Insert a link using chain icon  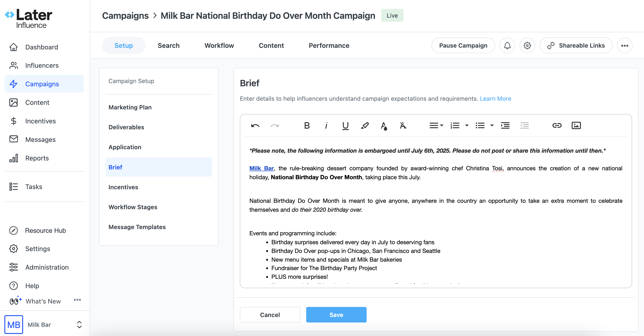point(557,125)
